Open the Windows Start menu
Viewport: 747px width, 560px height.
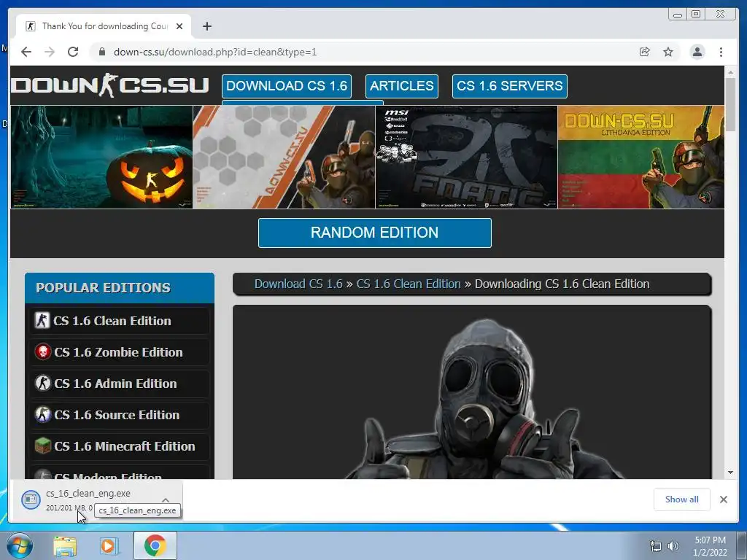20,545
